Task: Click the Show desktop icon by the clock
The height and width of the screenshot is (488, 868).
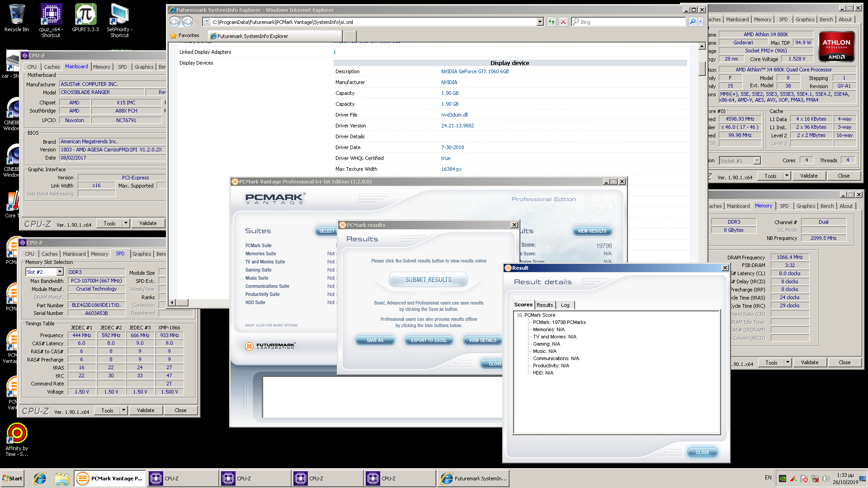Action: 863,479
